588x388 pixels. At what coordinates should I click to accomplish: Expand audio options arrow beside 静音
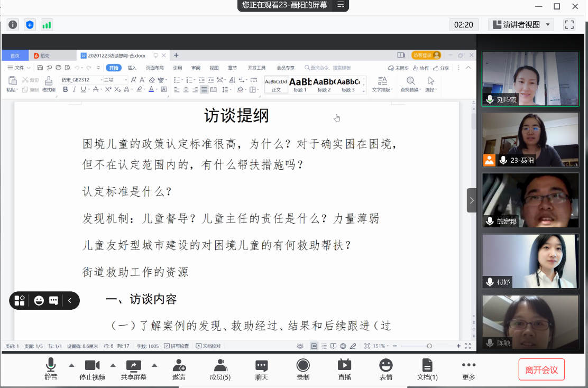pos(71,365)
